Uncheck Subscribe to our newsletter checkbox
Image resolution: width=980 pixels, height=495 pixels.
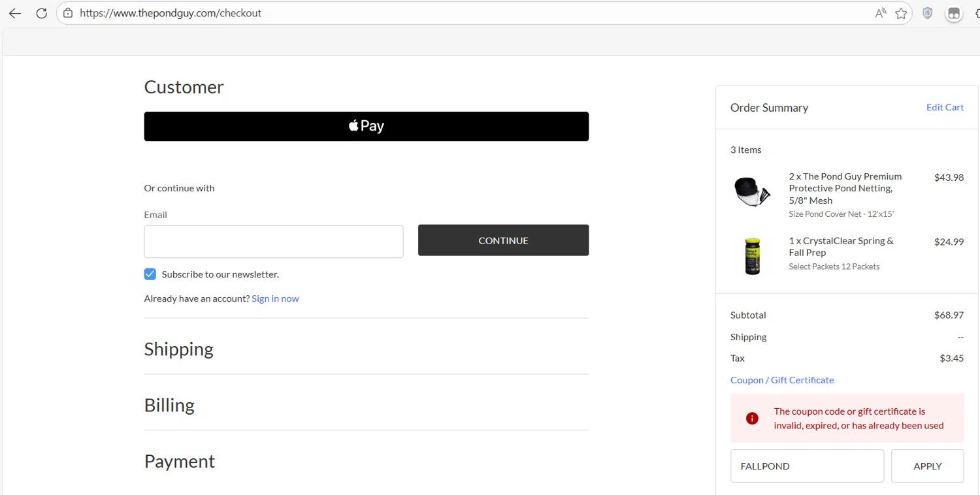[x=150, y=274]
